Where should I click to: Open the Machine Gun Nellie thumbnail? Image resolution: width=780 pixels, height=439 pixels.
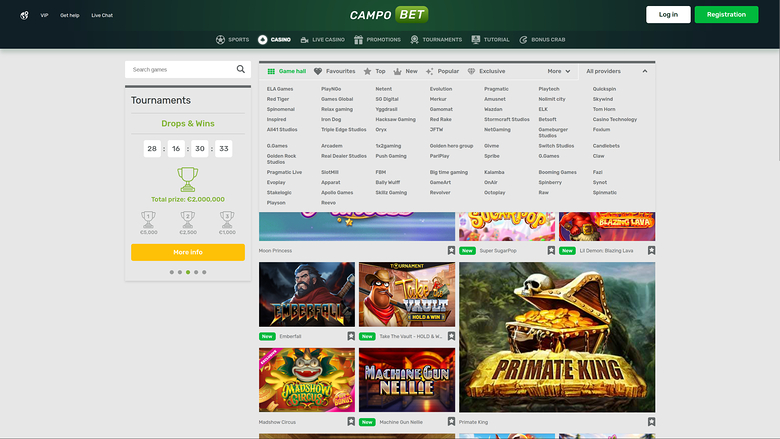tap(407, 380)
